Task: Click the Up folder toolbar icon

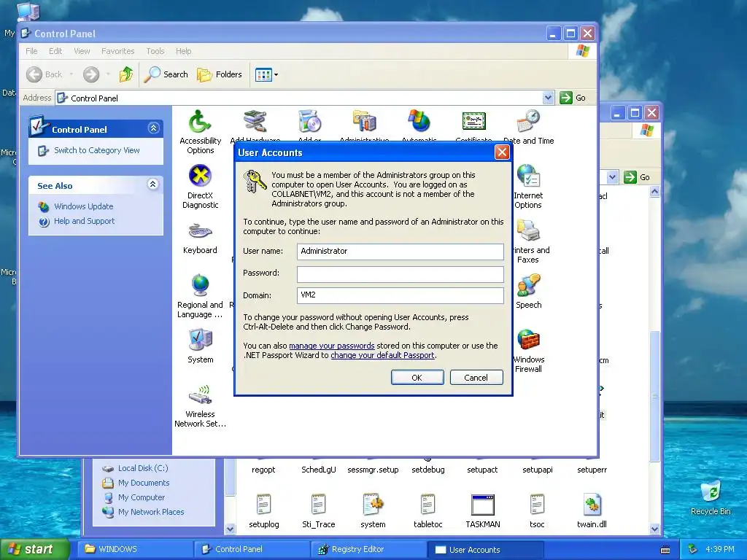Action: (x=126, y=74)
